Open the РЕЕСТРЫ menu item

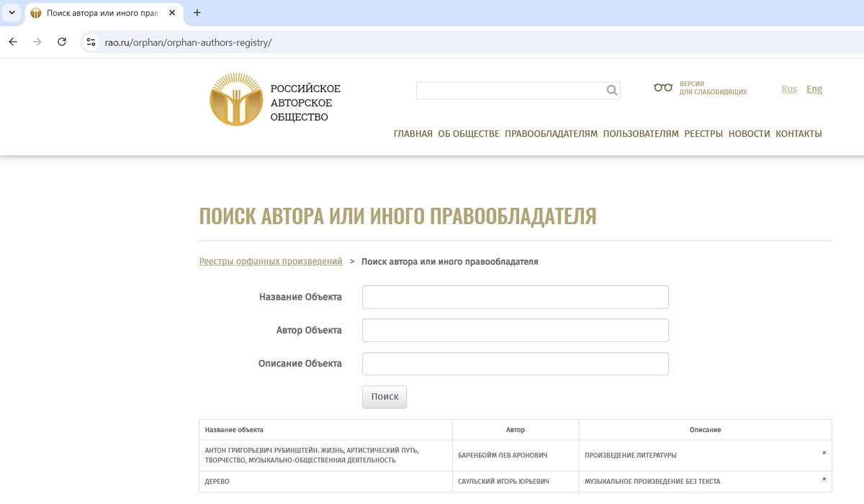pyautogui.click(x=703, y=133)
